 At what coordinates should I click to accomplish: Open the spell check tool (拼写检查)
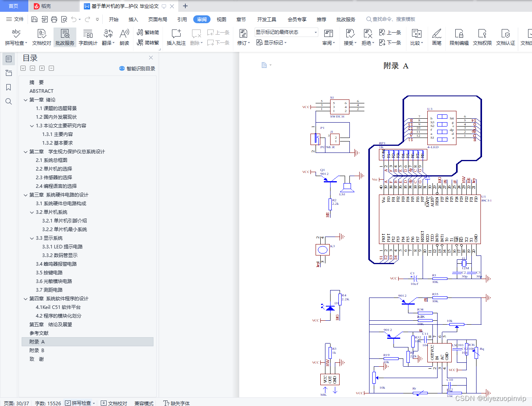16,37
